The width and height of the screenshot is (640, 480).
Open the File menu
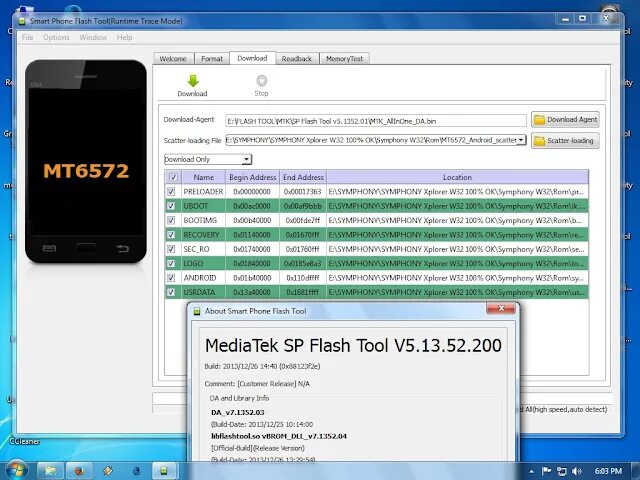tap(28, 38)
